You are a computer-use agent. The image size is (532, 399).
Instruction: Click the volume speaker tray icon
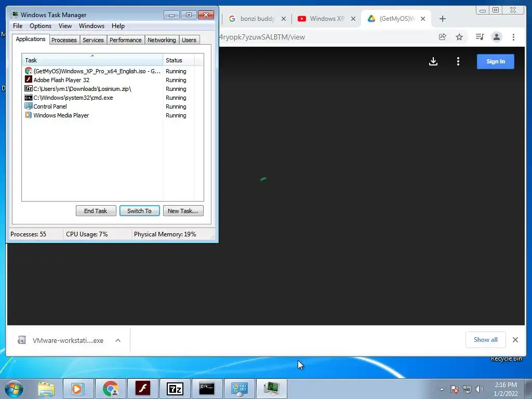[480, 389]
